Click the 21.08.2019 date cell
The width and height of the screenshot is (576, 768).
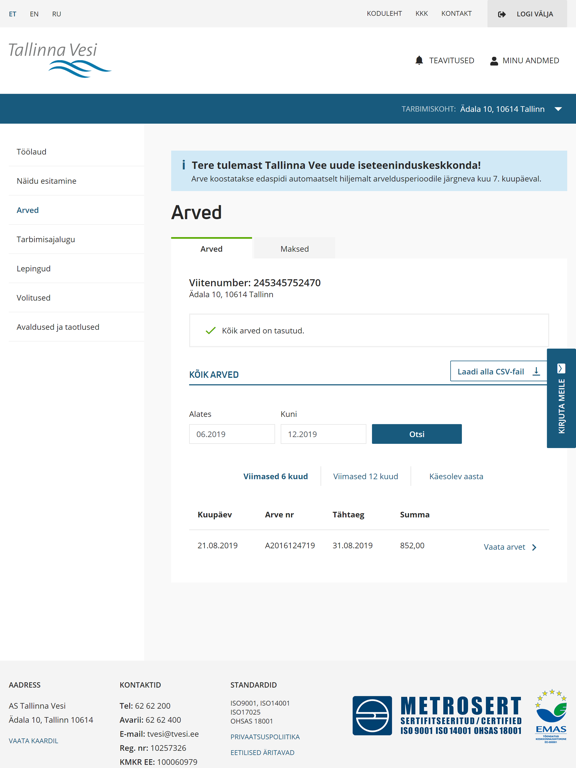click(x=217, y=545)
